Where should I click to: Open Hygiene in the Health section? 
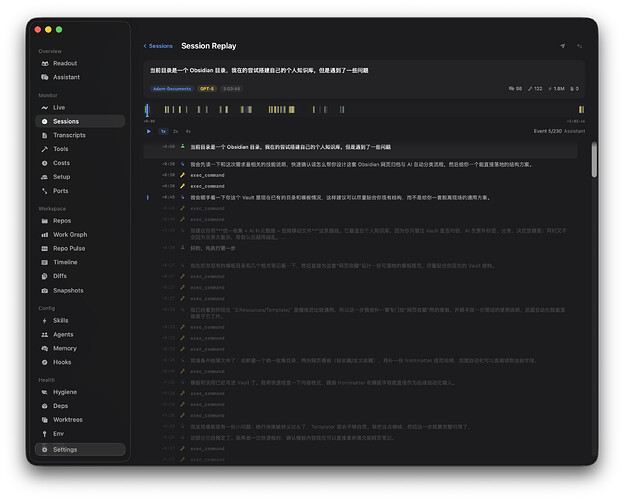pos(80,392)
